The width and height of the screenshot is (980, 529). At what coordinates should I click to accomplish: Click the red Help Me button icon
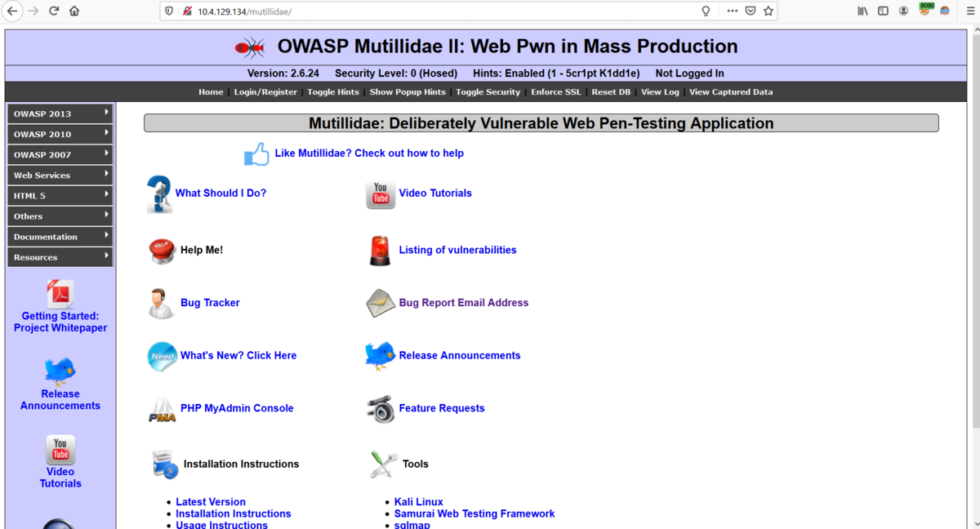[x=162, y=251]
